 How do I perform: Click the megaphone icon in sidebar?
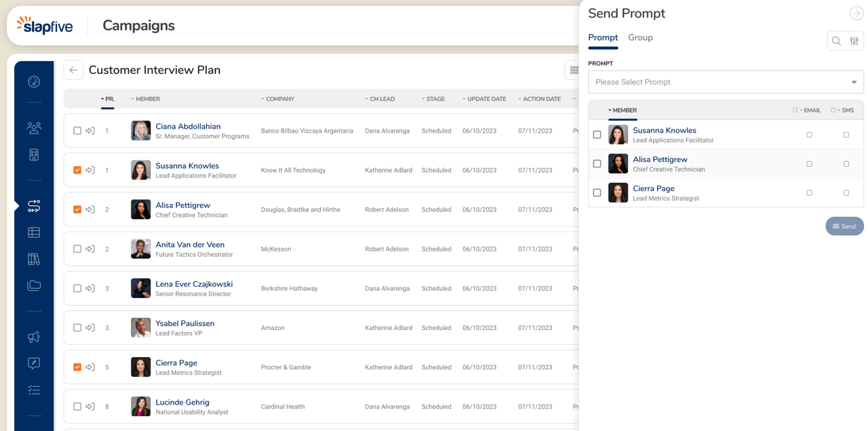pyautogui.click(x=34, y=337)
